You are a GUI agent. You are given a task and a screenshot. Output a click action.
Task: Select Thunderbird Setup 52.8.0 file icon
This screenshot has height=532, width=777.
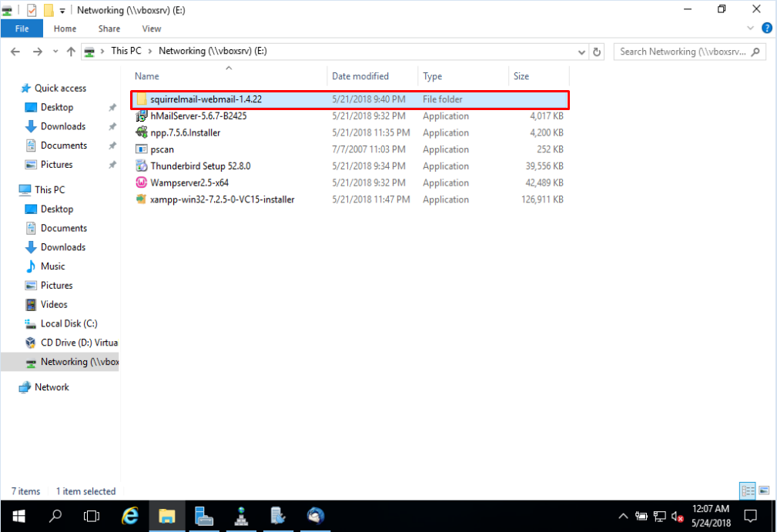[x=142, y=166]
